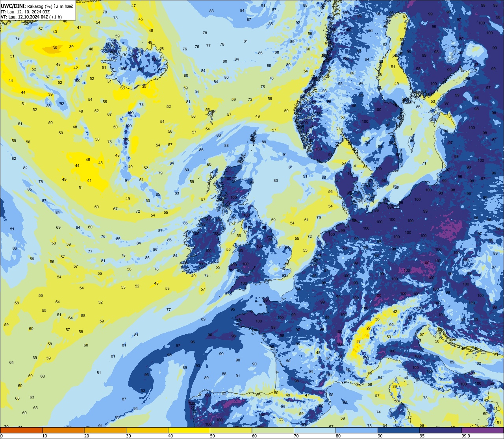Click the 40–50 bright yellow legend swatch

point(189,430)
